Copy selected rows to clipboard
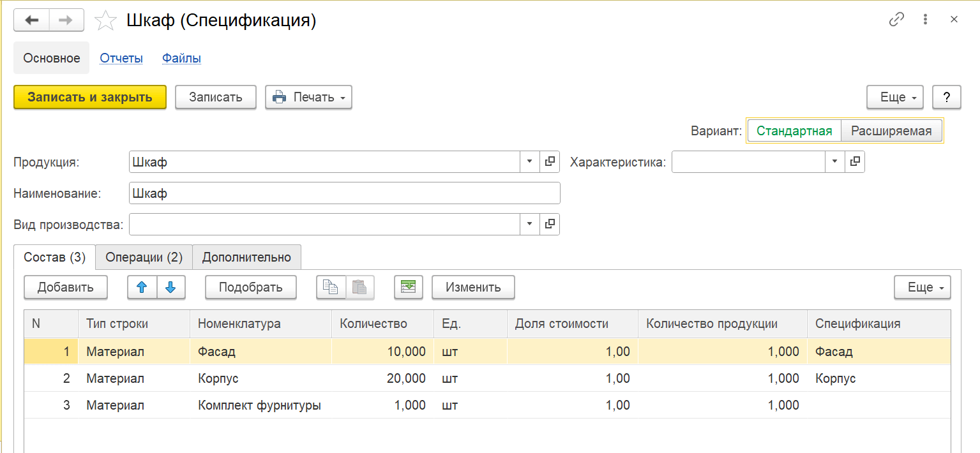The image size is (980, 453). (x=331, y=287)
